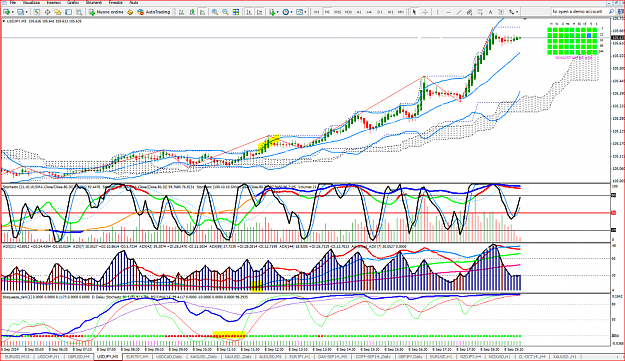Switch timeframe to M15
Viewport: 625px width, 361px height.
pos(338,12)
